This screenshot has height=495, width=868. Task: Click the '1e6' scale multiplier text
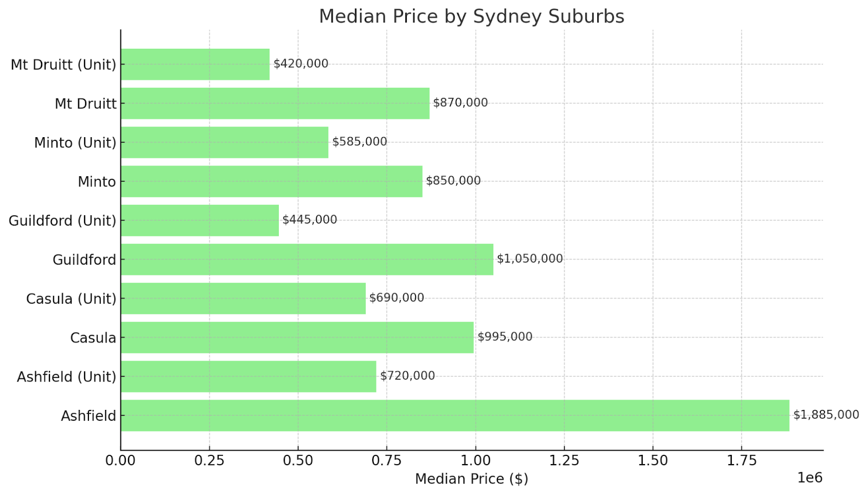[x=810, y=478]
